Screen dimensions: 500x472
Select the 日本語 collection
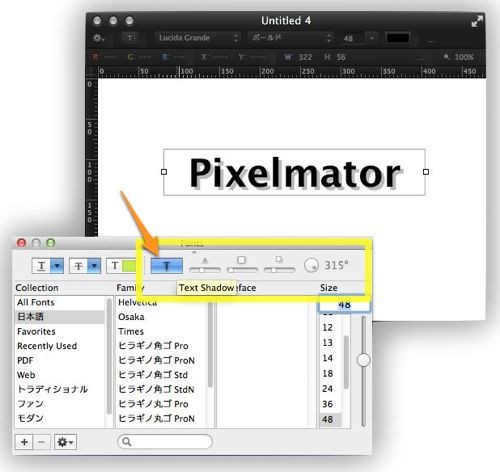(x=60, y=317)
